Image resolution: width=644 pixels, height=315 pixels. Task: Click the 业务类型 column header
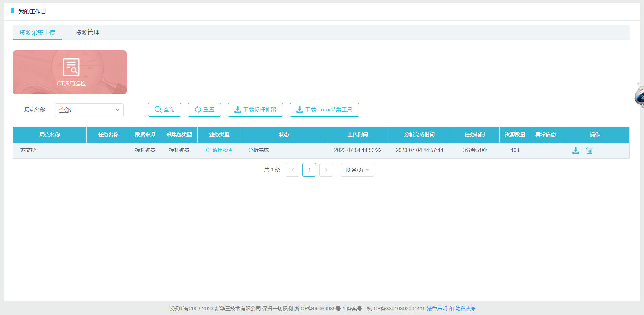219,135
